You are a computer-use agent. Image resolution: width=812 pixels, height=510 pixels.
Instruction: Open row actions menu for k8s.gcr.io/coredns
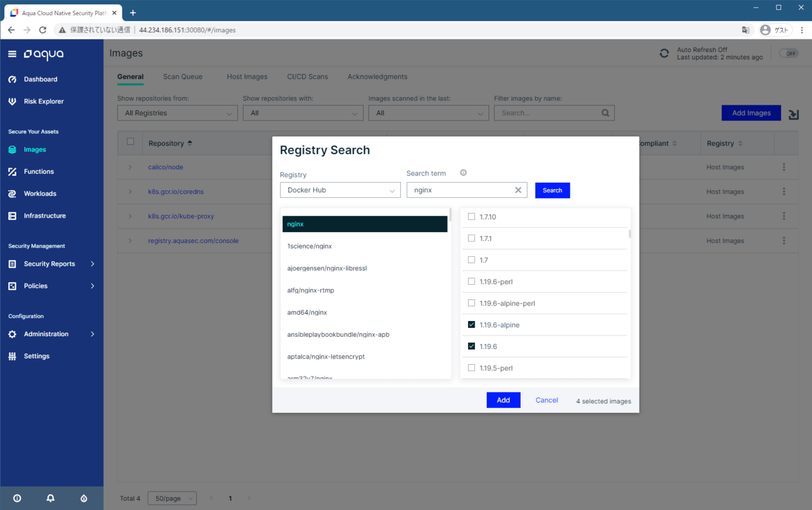(784, 192)
